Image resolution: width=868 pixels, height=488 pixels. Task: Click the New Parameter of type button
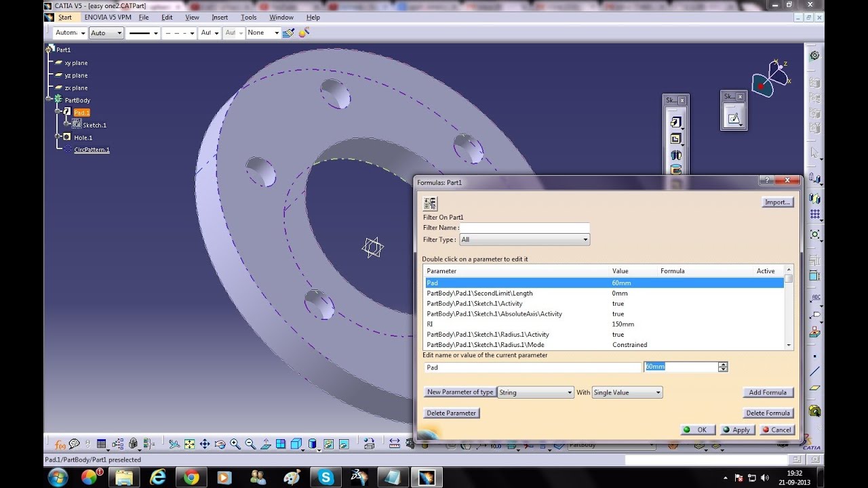pos(460,392)
